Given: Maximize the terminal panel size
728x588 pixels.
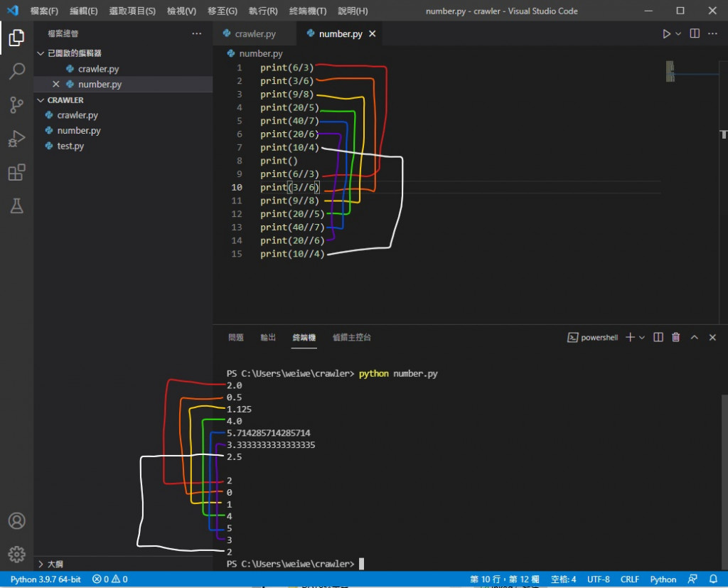Looking at the screenshot, I should tap(694, 337).
